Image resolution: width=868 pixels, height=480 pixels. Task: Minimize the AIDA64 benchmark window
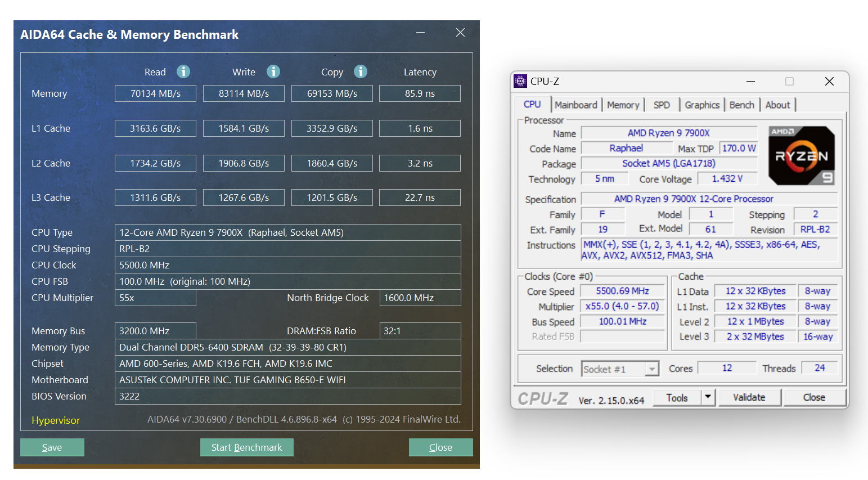pos(420,33)
